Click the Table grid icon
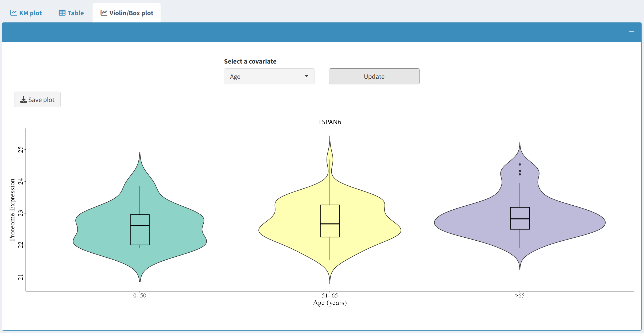The width and height of the screenshot is (644, 333). [x=62, y=13]
